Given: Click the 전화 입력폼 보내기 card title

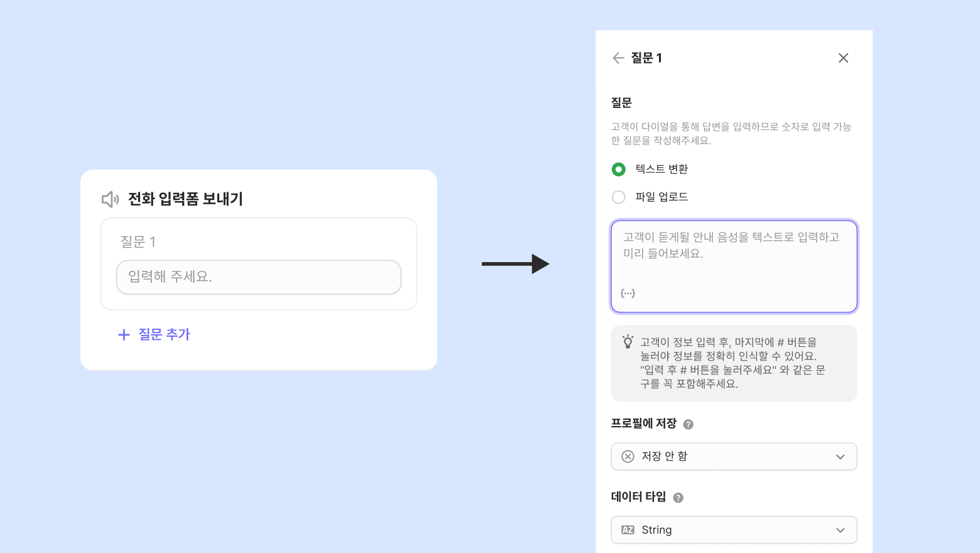Looking at the screenshot, I should pyautogui.click(x=185, y=199).
